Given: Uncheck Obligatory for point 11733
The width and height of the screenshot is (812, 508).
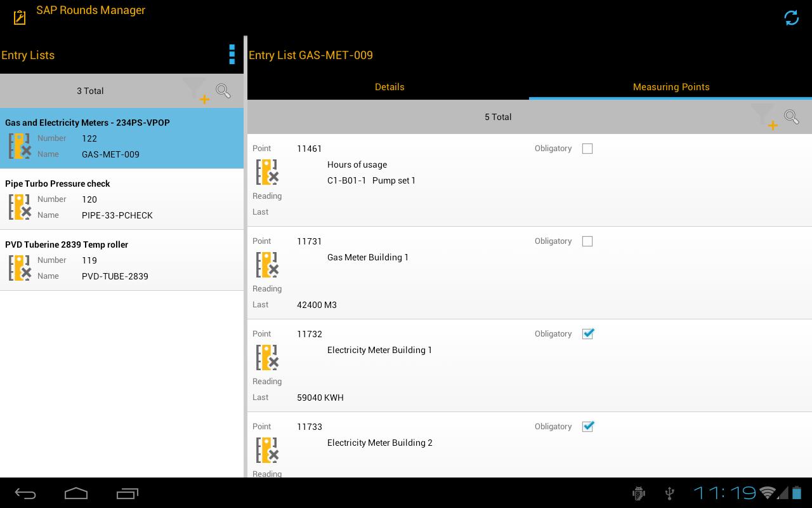Looking at the screenshot, I should point(587,427).
